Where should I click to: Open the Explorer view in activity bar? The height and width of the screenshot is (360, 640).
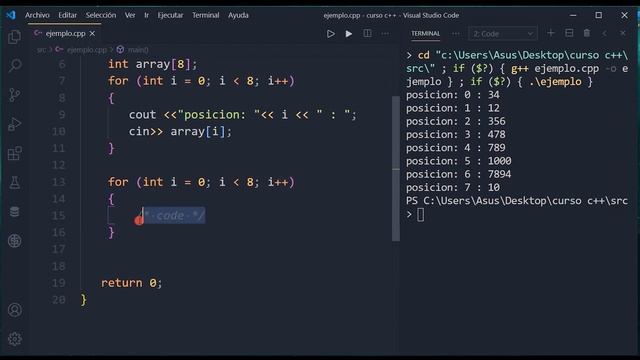click(15, 37)
